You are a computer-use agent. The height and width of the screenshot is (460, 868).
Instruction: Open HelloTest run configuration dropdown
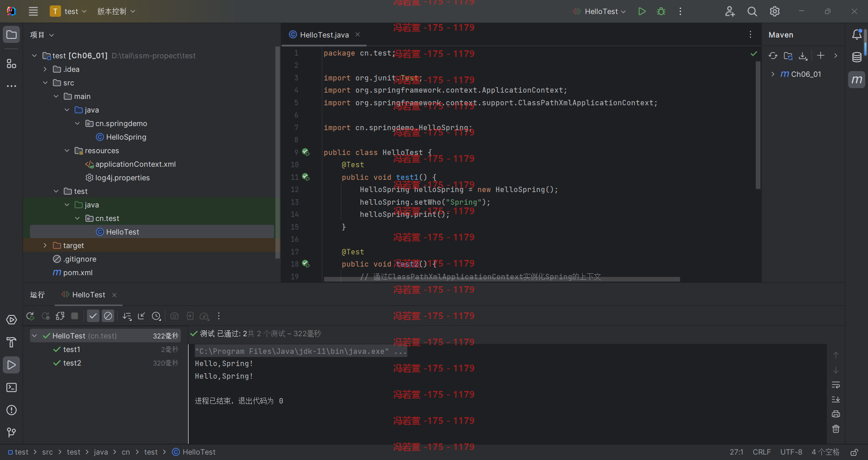tap(599, 11)
